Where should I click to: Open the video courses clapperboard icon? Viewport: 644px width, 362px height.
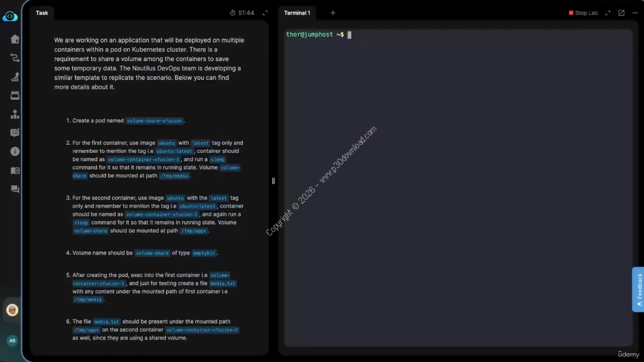15,96
